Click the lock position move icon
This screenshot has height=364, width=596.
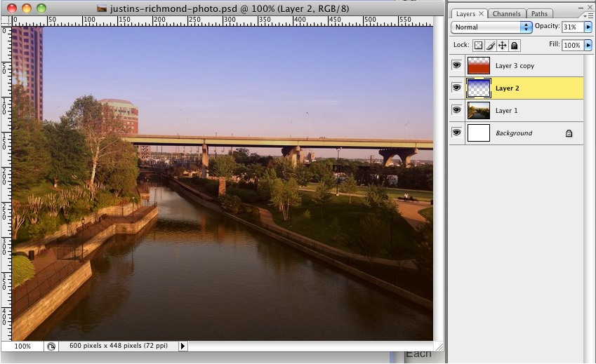point(502,46)
